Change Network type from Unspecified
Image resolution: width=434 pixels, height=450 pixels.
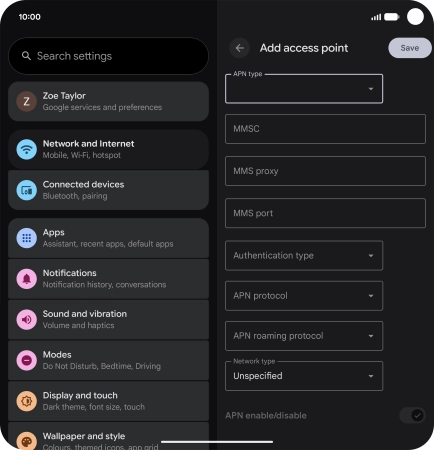click(x=304, y=376)
